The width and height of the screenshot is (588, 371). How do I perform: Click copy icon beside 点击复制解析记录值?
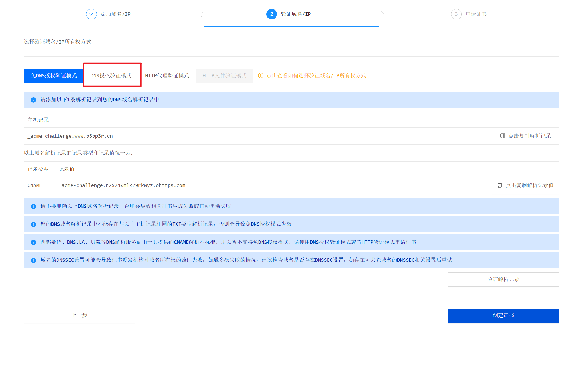click(500, 185)
